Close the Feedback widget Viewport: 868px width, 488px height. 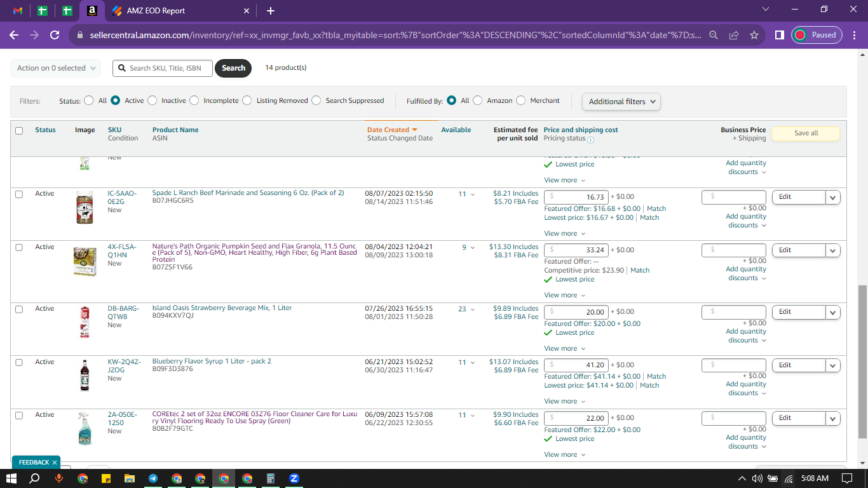tap(55, 463)
